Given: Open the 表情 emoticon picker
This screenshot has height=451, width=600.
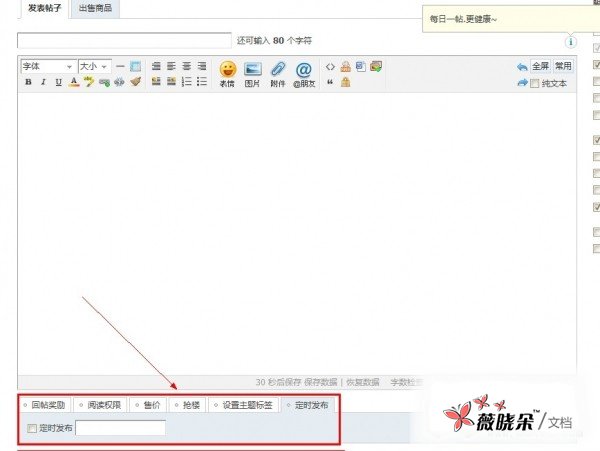Looking at the screenshot, I should pyautogui.click(x=227, y=74).
